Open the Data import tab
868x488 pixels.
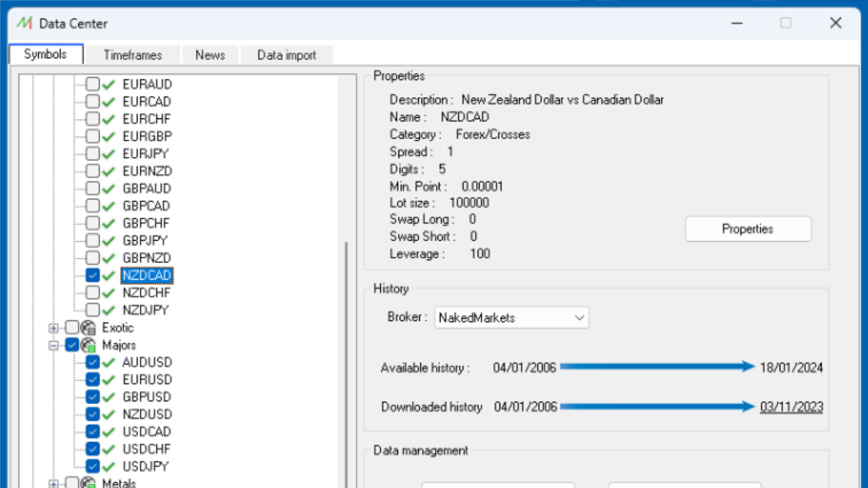(287, 55)
